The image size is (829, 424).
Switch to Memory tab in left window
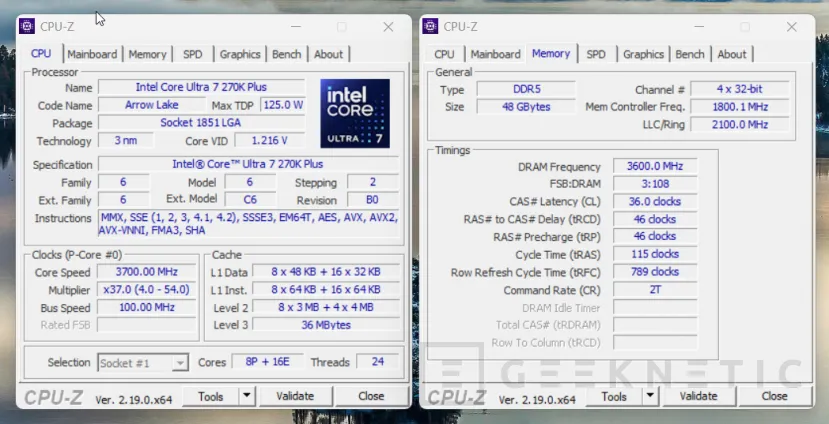click(148, 54)
